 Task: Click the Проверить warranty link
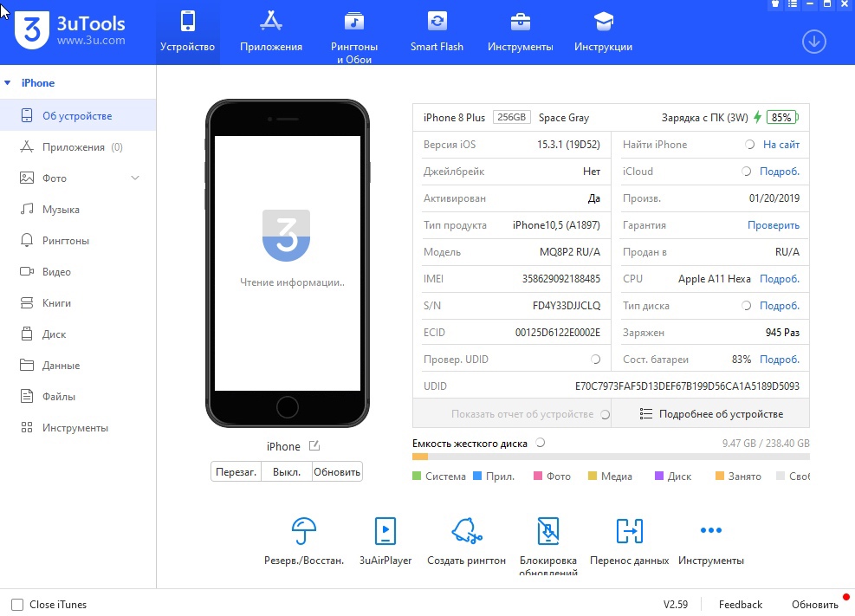point(774,225)
